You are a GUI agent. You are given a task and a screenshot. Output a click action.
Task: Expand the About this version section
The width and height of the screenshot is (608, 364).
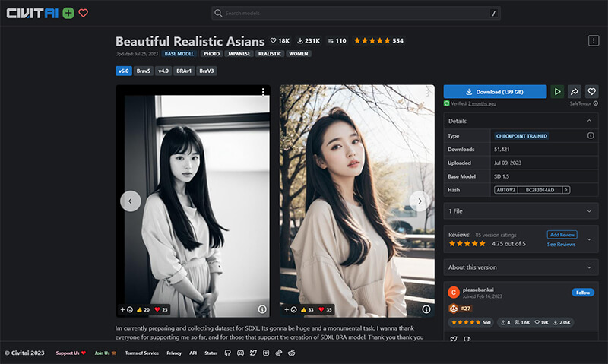tap(589, 267)
